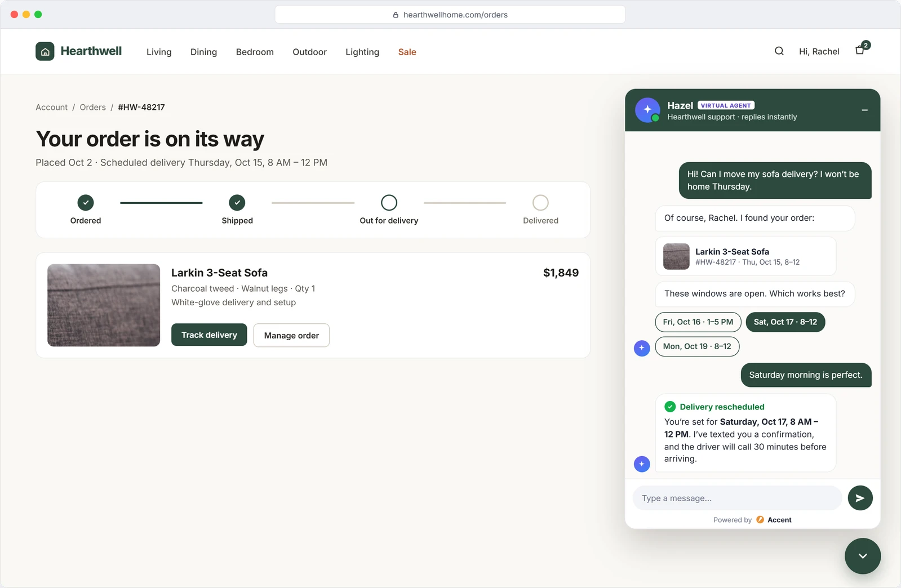The image size is (901, 588).
Task: Open the Hi, Rachel account link
Action: pos(819,51)
